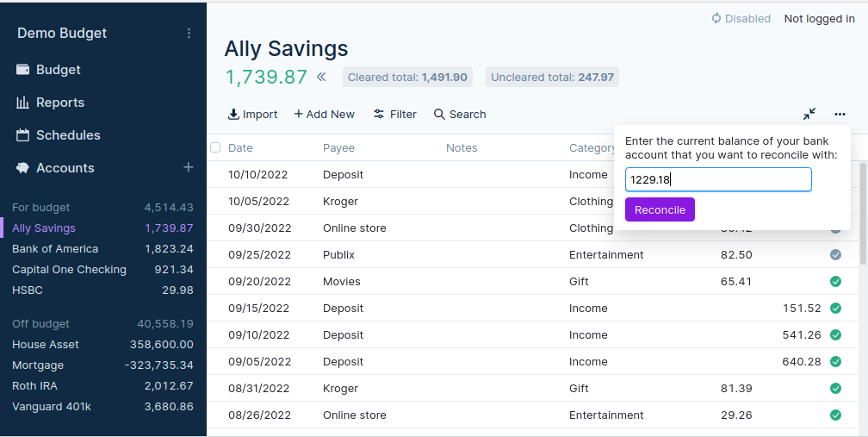Open the Bank of America account

coord(55,249)
